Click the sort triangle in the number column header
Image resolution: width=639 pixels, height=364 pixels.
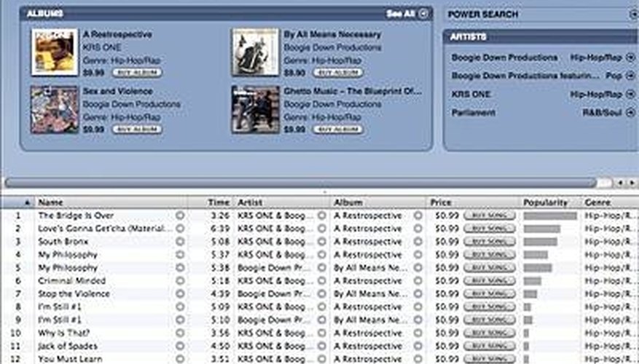coord(27,202)
